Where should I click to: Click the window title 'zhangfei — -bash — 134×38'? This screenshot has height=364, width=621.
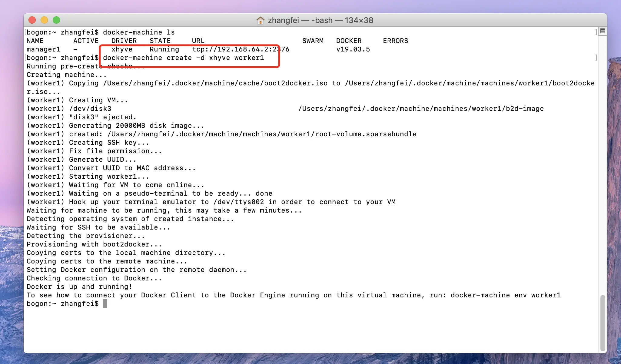320,20
